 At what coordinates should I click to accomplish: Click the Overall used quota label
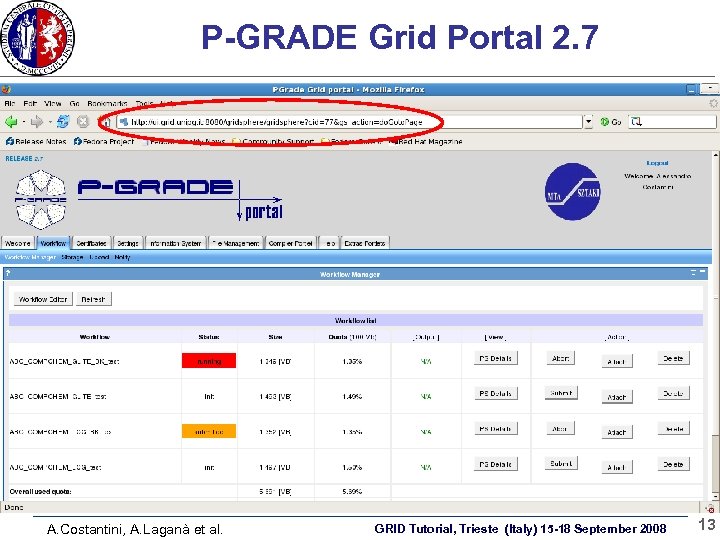click(x=40, y=491)
